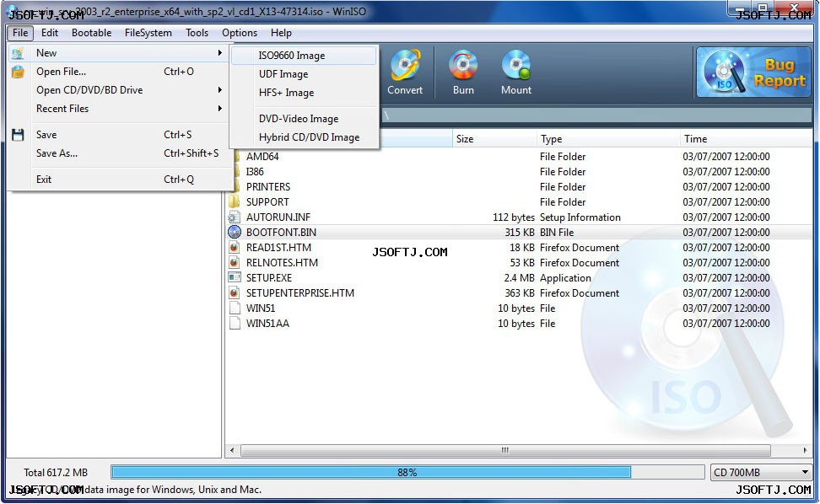Click the scroll left arrow
Viewport: 820px width, 504px height.
coord(232,450)
